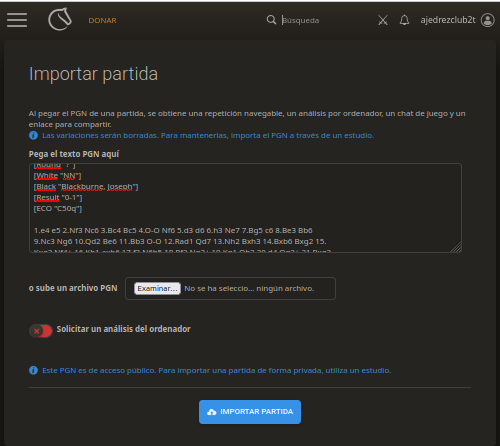Click the Lichess knight logo
This screenshot has height=446, width=500.
[60, 19]
